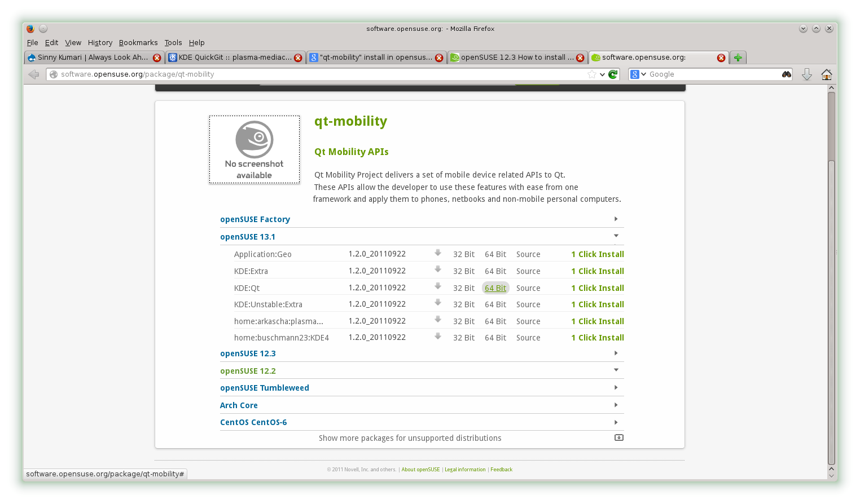
Task: Open the Legal information footer link
Action: click(x=465, y=470)
